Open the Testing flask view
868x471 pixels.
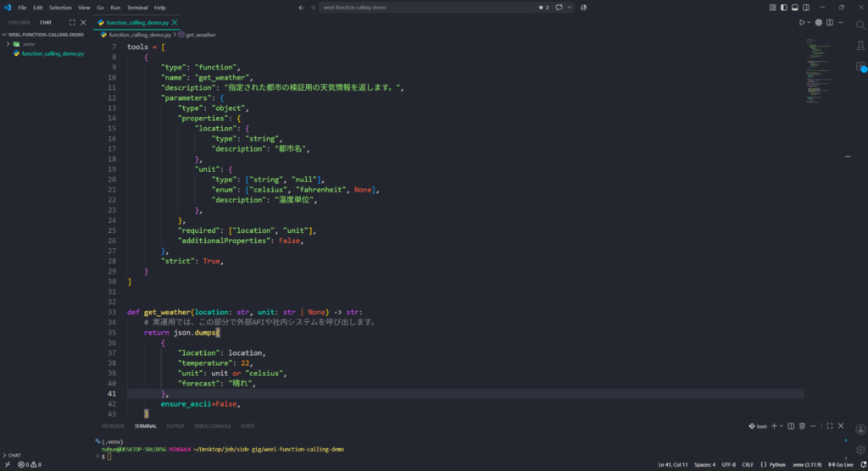pyautogui.click(x=860, y=46)
